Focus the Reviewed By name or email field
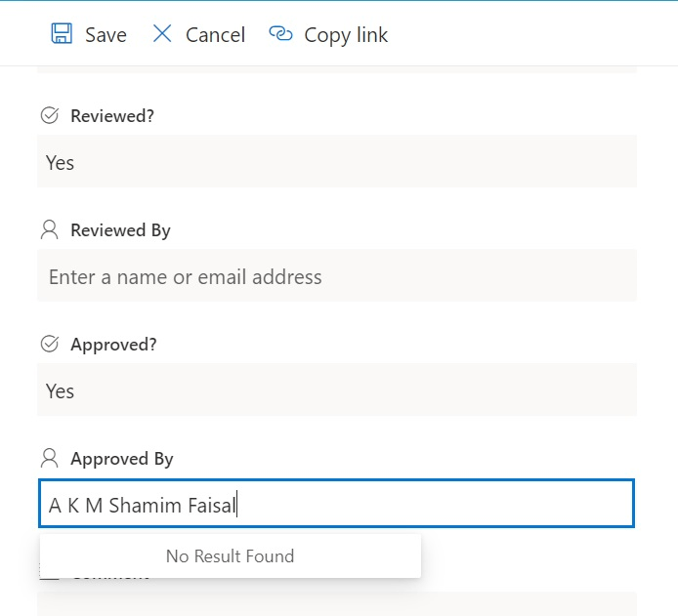678x616 pixels. pyautogui.click(x=337, y=275)
